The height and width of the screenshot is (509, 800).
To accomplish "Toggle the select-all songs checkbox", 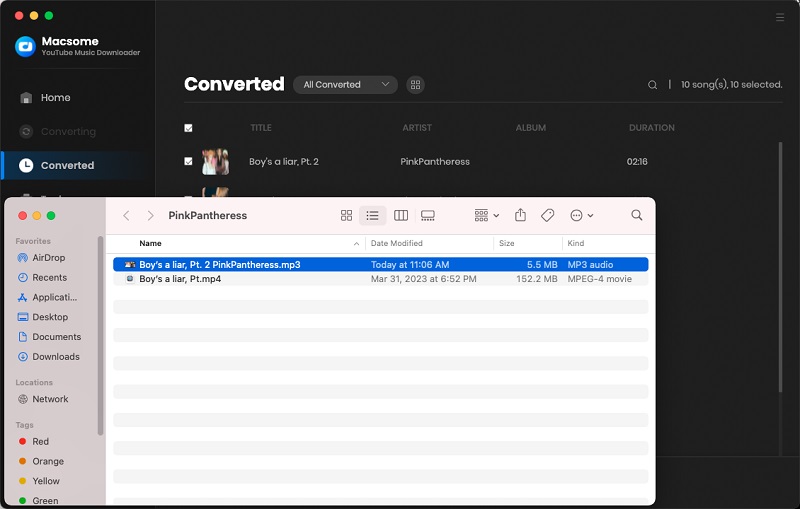I will pyautogui.click(x=189, y=128).
